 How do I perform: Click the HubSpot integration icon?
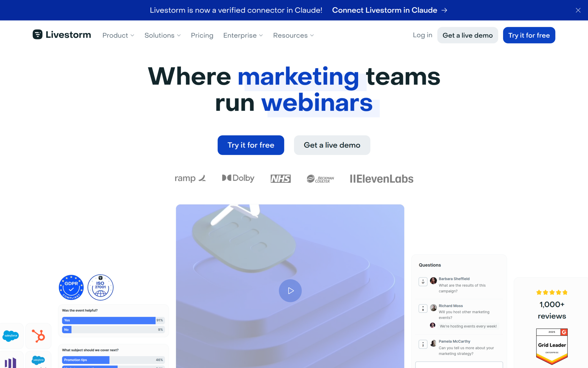click(x=38, y=336)
